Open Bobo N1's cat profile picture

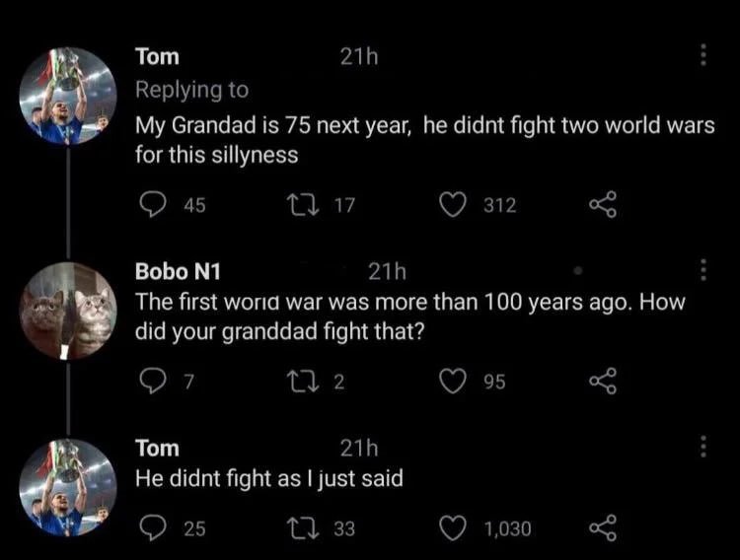[x=68, y=311]
